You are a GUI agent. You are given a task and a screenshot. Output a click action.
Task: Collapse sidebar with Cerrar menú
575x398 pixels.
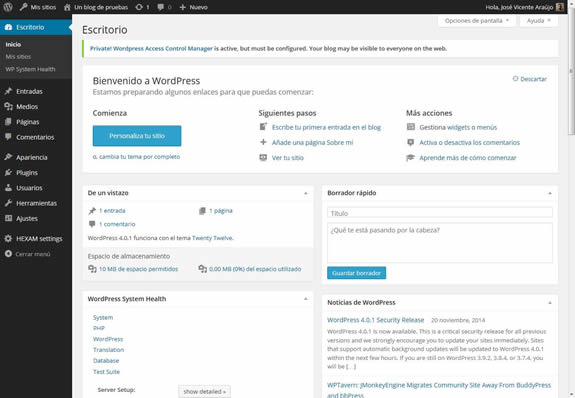pyautogui.click(x=28, y=254)
